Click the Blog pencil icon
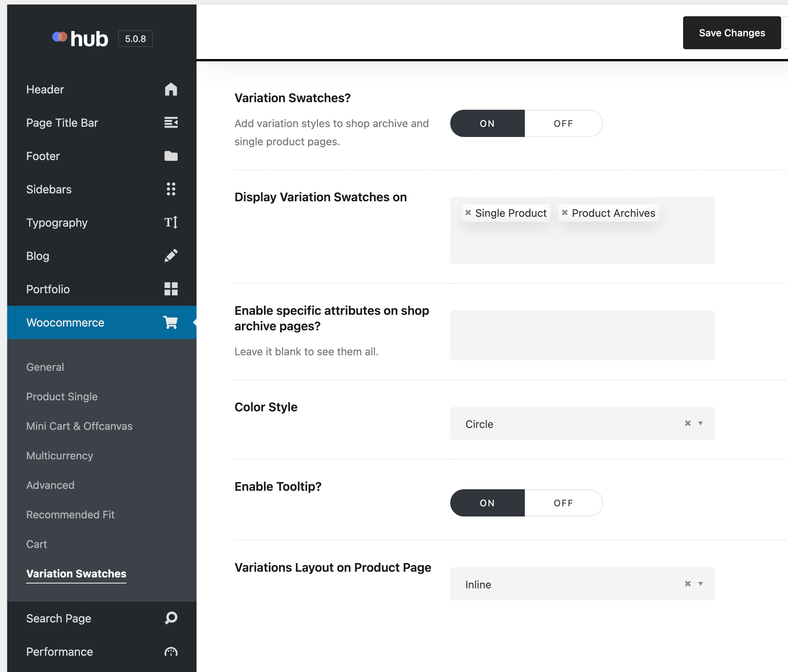This screenshot has width=788, height=672. coord(171,255)
